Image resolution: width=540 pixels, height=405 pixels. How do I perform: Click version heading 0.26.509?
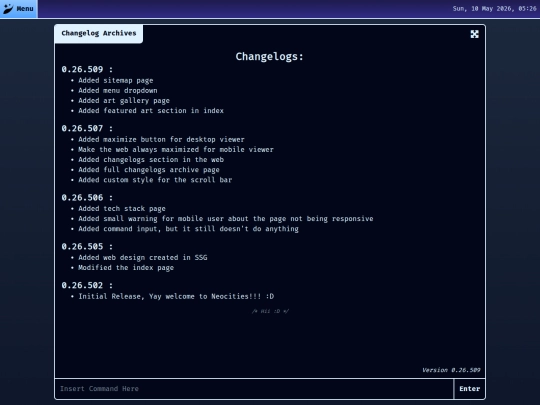click(x=87, y=69)
